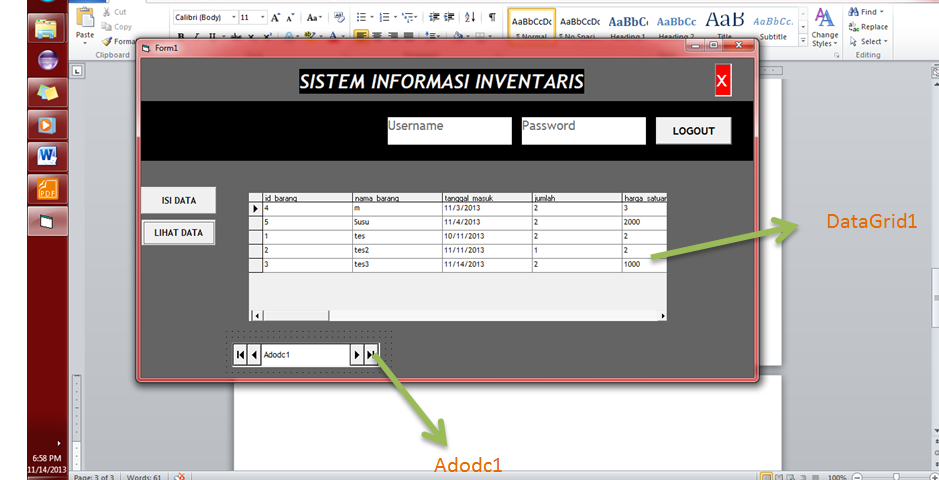Screen dimensions: 939x480
Task: Open Word from the taskbar
Action: click(48, 155)
